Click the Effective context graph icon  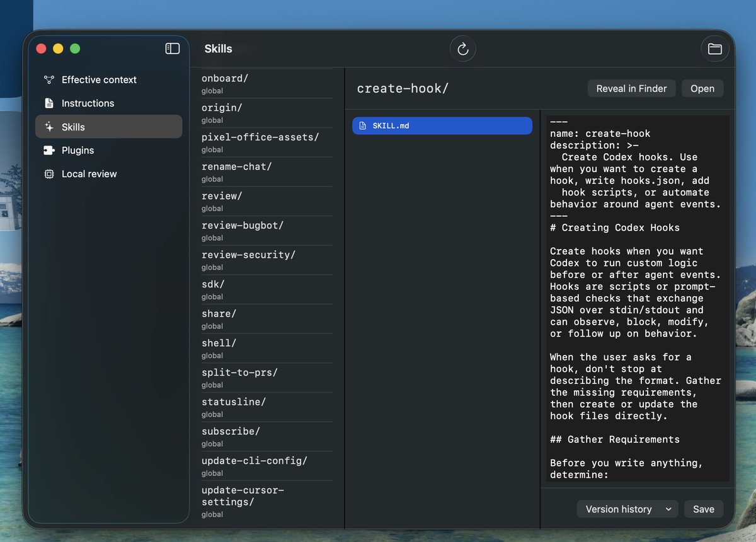(49, 79)
